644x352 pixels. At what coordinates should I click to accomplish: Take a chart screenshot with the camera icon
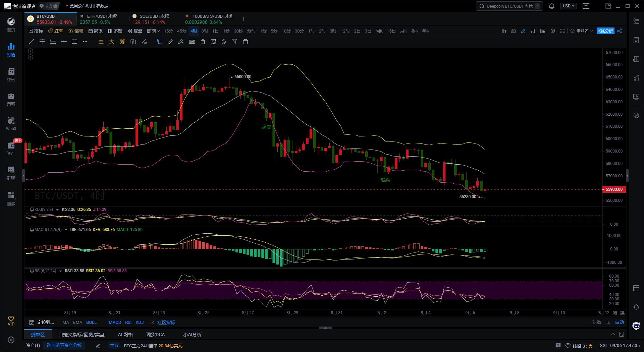point(513,31)
